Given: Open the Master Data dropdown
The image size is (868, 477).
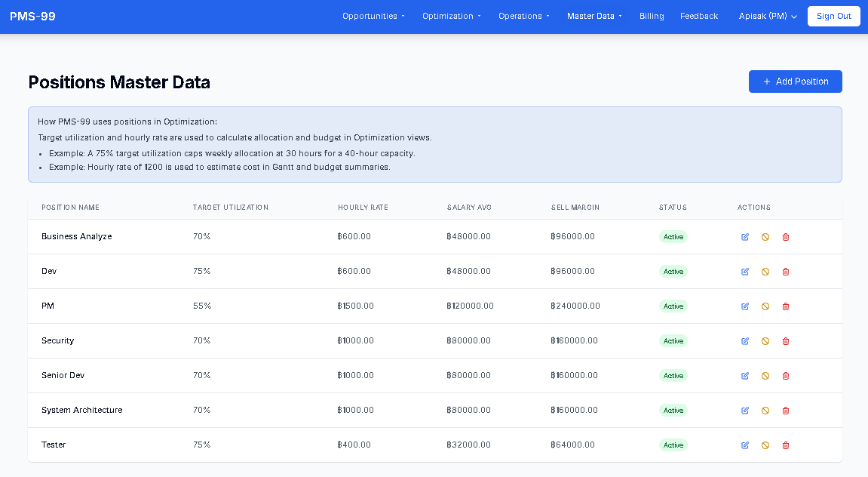Looking at the screenshot, I should (x=594, y=16).
